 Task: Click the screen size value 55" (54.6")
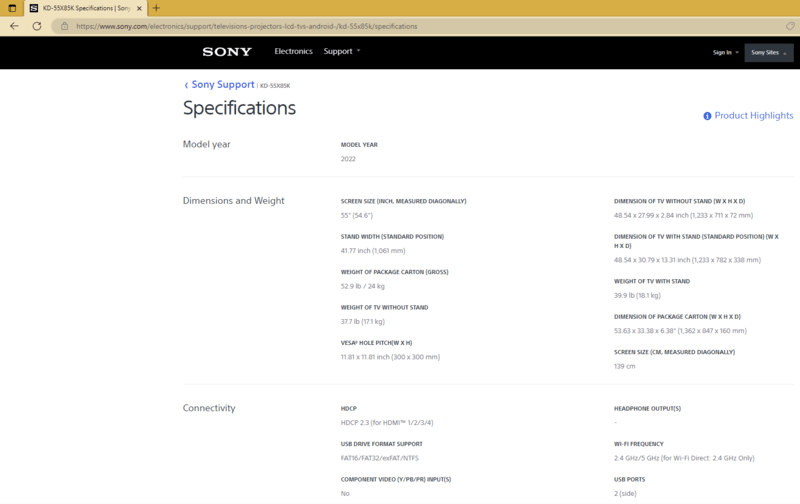coord(357,216)
